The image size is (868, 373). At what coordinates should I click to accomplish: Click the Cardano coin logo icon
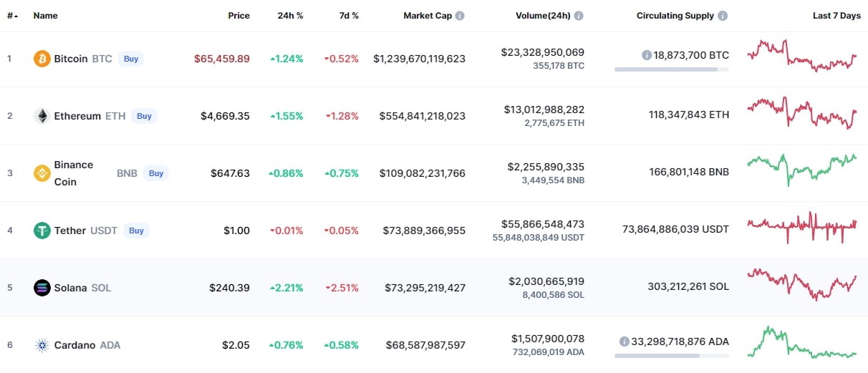pos(42,345)
